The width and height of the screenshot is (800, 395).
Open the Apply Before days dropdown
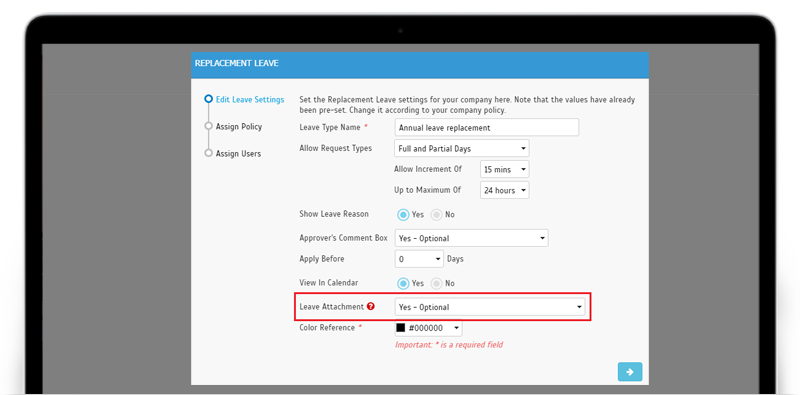(419, 259)
